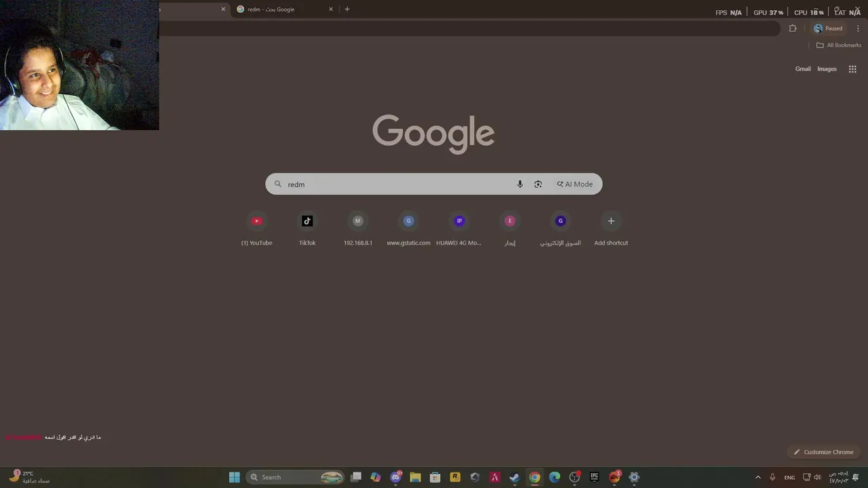Image resolution: width=868 pixels, height=488 pixels.
Task: Click the Paused profile button
Action: (828, 28)
